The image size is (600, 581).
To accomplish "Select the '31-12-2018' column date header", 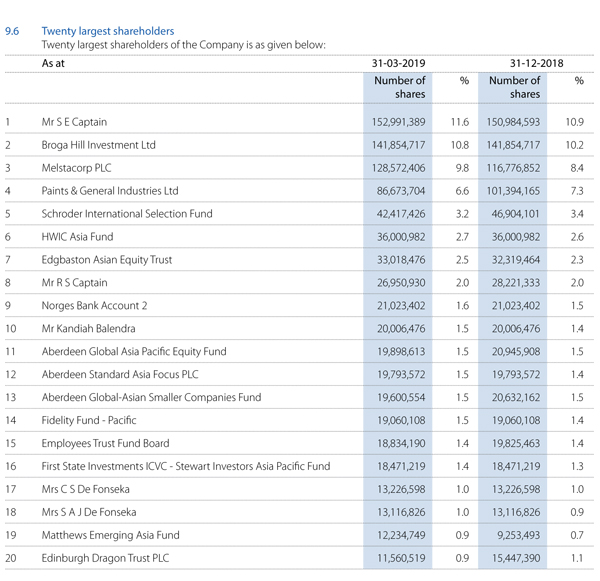I will (x=536, y=63).
